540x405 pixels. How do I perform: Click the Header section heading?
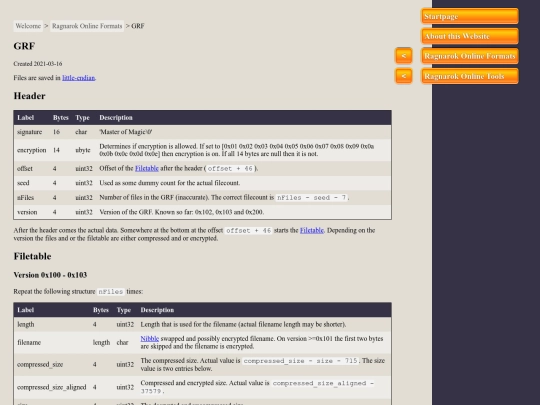point(30,96)
